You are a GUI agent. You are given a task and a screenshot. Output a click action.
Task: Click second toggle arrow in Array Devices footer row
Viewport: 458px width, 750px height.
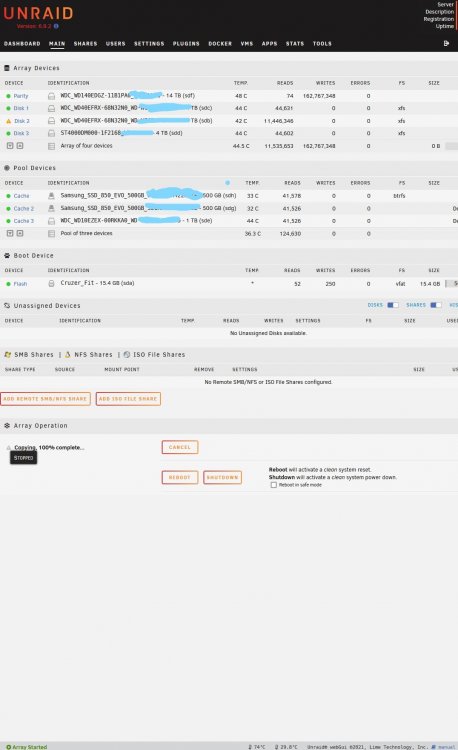tap(20, 145)
